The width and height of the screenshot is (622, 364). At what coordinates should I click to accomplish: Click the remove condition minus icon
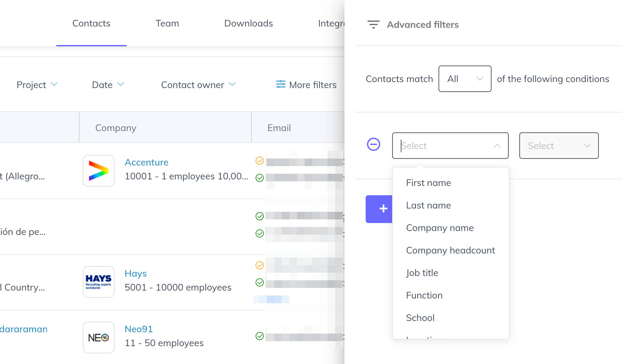pyautogui.click(x=373, y=145)
